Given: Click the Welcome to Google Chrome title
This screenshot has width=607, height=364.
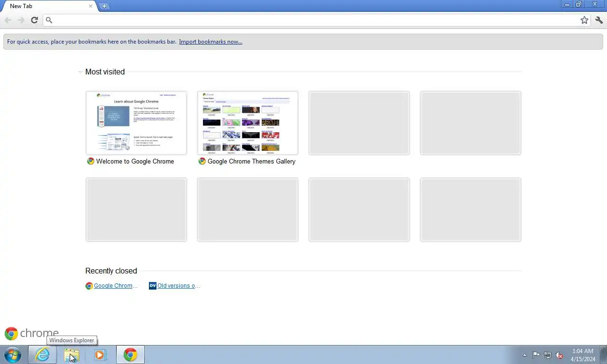Looking at the screenshot, I should (135, 161).
